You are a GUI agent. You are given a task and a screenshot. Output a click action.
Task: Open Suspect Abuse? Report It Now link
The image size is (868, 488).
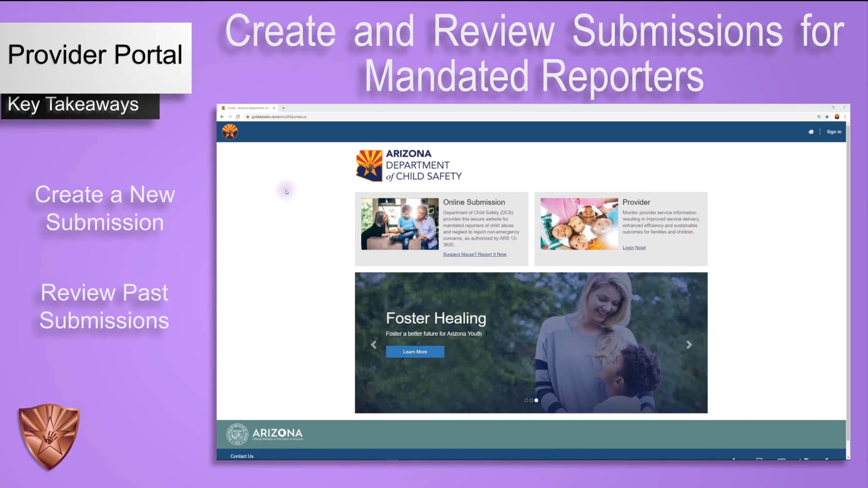474,254
